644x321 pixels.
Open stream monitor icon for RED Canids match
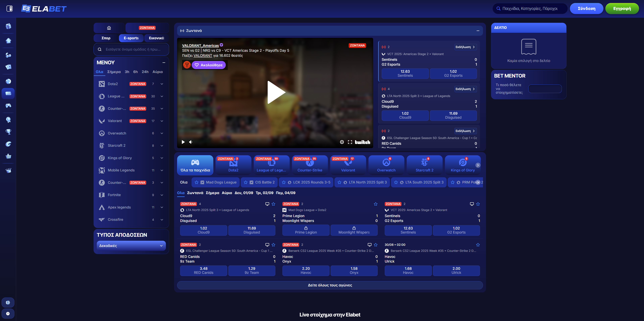pyautogui.click(x=267, y=245)
